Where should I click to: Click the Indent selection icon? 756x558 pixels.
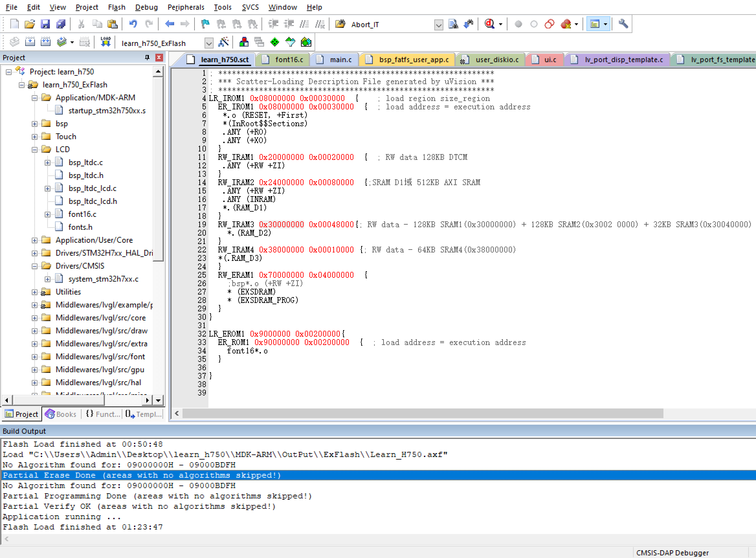pyautogui.click(x=273, y=24)
